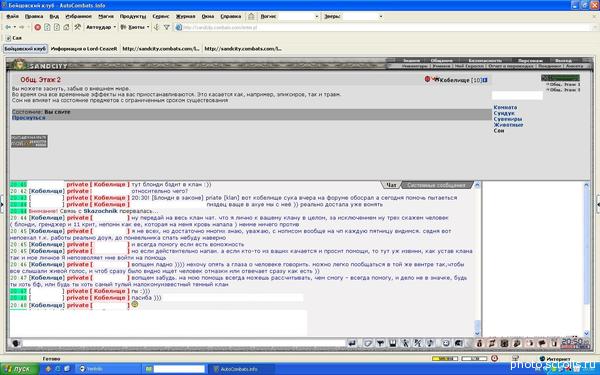600x375 pixels.
Task: Open the Животные link
Action: click(508, 125)
